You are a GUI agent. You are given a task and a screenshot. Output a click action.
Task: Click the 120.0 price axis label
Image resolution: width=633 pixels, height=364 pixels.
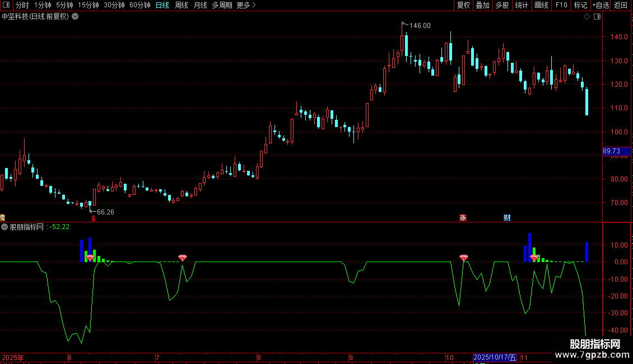(619, 85)
